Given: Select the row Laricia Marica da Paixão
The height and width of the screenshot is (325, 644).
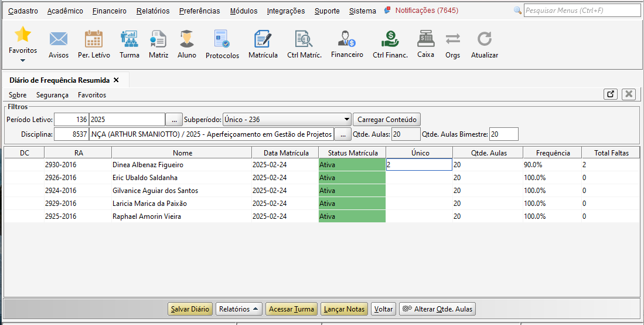Looking at the screenshot, I should [322, 203].
